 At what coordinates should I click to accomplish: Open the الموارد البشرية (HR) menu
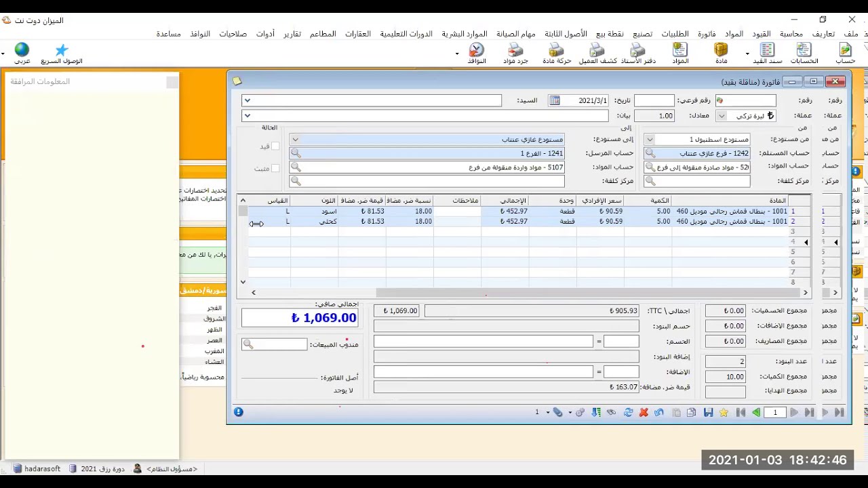465,34
